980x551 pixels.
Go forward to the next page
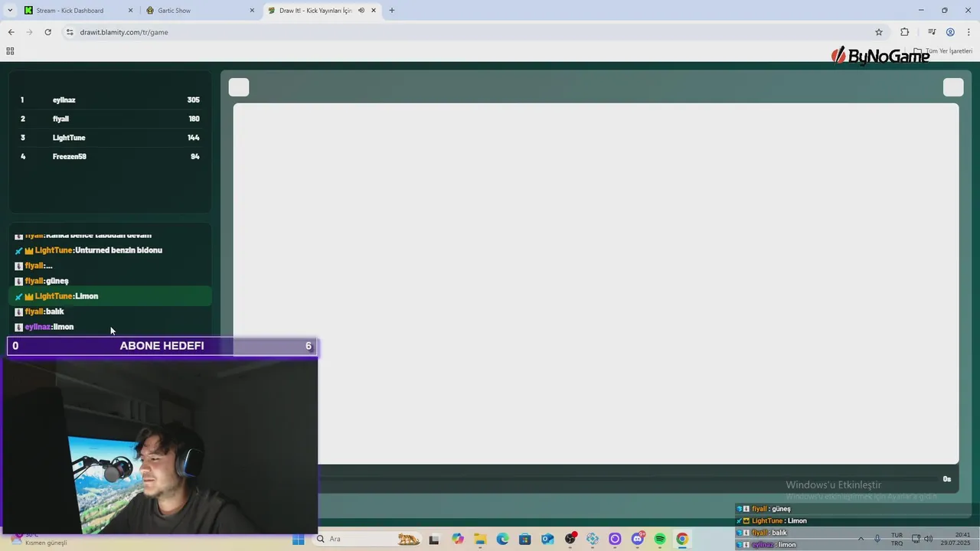(29, 32)
